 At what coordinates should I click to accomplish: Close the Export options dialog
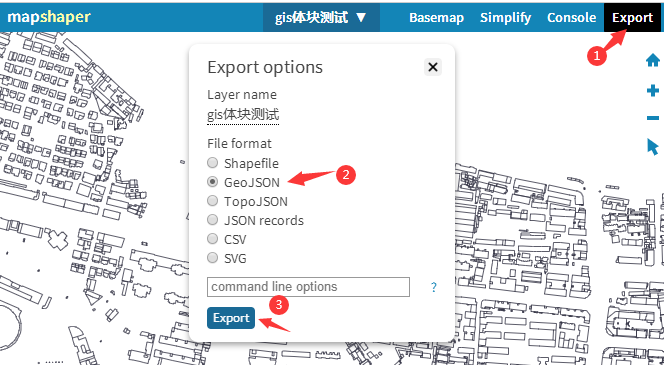[x=433, y=67]
